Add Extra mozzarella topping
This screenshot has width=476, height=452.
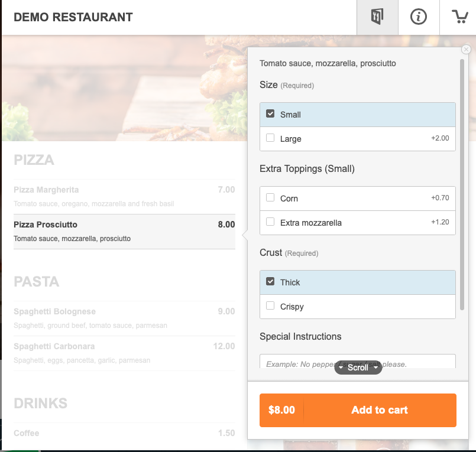pos(358,223)
